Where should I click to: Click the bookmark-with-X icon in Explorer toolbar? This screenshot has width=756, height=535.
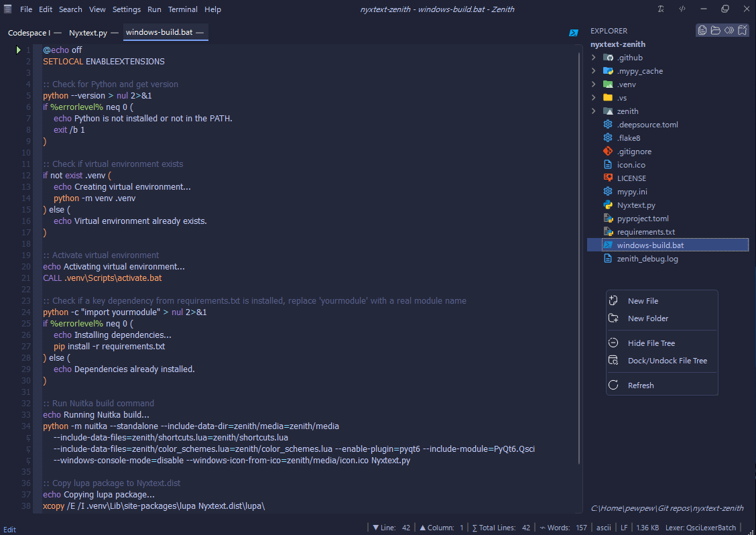[x=742, y=30]
